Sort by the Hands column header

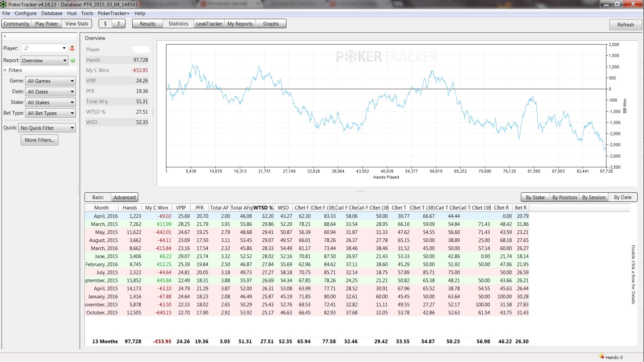pyautogui.click(x=130, y=208)
